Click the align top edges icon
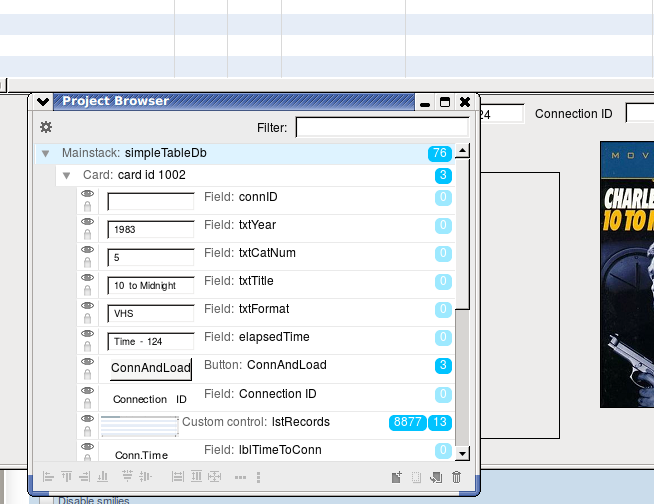This screenshot has height=504, width=654. pyautogui.click(x=67, y=477)
